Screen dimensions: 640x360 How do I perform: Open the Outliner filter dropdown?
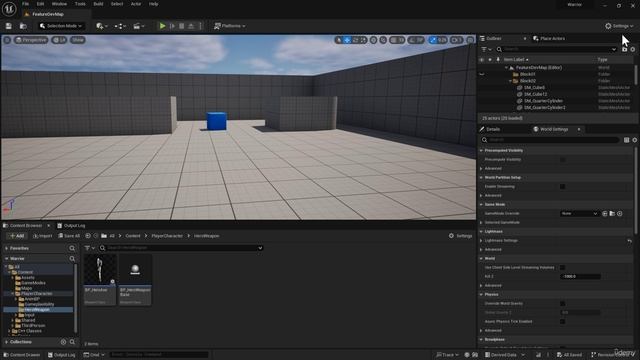tap(486, 49)
